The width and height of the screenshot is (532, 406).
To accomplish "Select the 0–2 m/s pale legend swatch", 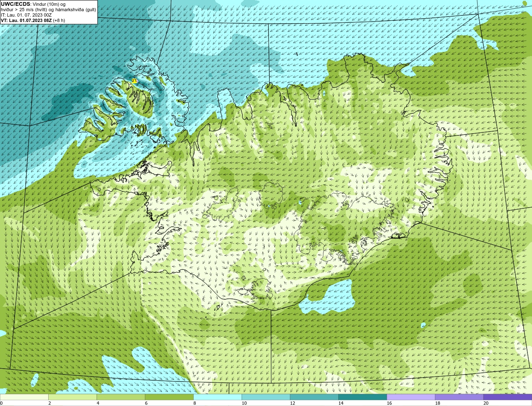I will 25,397.
